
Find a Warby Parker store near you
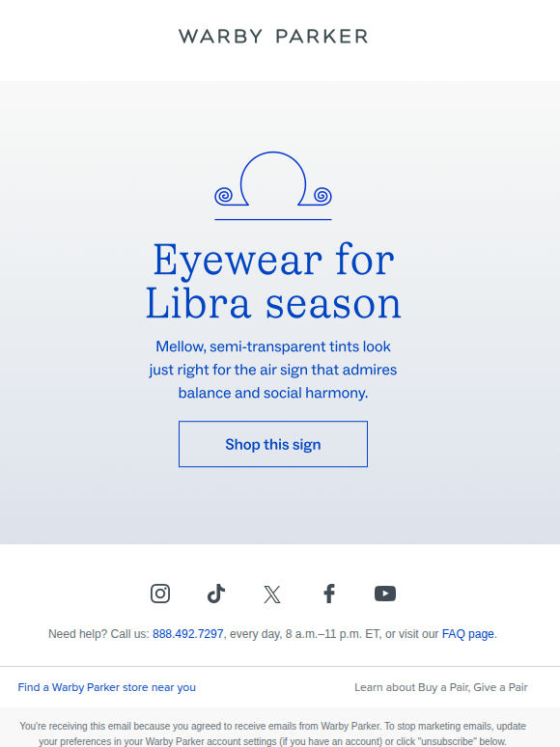click(x=107, y=687)
